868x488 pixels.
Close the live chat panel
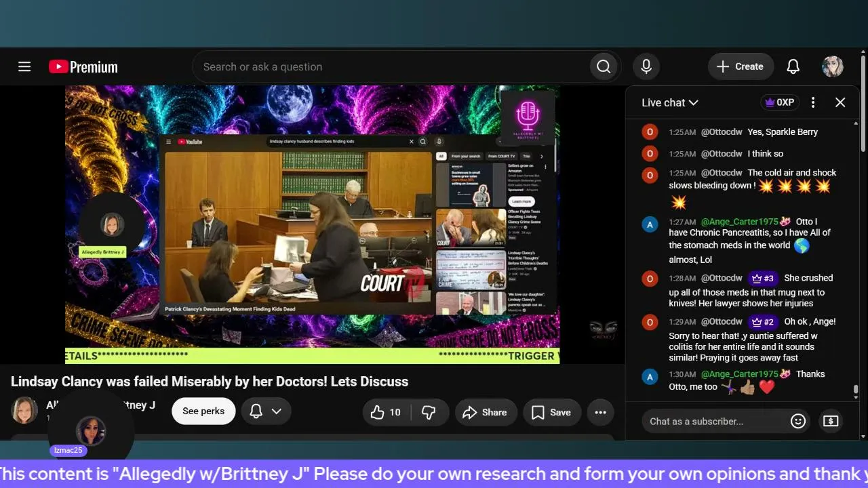(840, 102)
